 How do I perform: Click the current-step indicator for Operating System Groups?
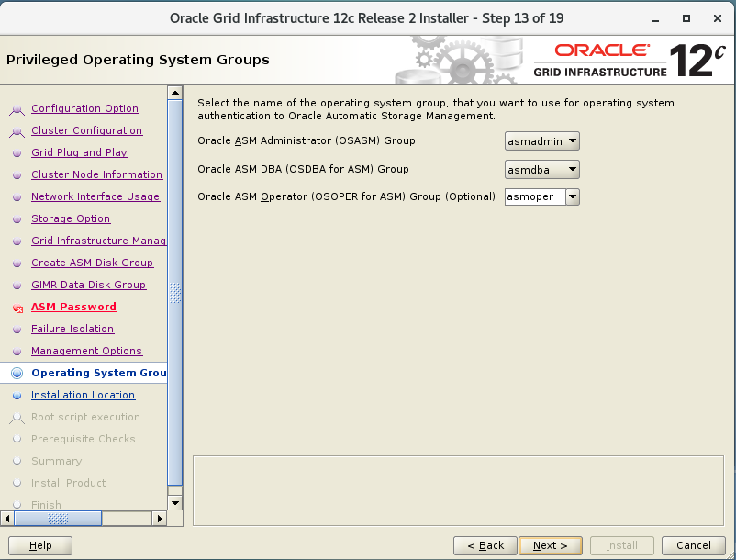click(17, 373)
